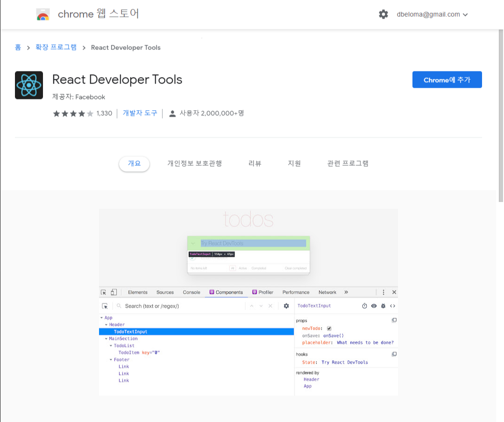The image size is (504, 422).
Task: Collapse the MainSection tree node
Action: coord(106,338)
